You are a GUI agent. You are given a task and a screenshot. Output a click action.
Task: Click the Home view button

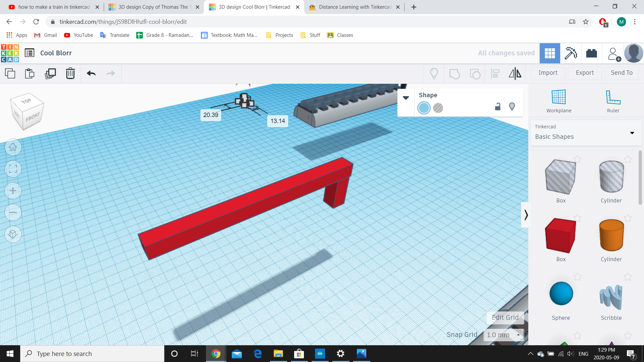click(x=13, y=147)
